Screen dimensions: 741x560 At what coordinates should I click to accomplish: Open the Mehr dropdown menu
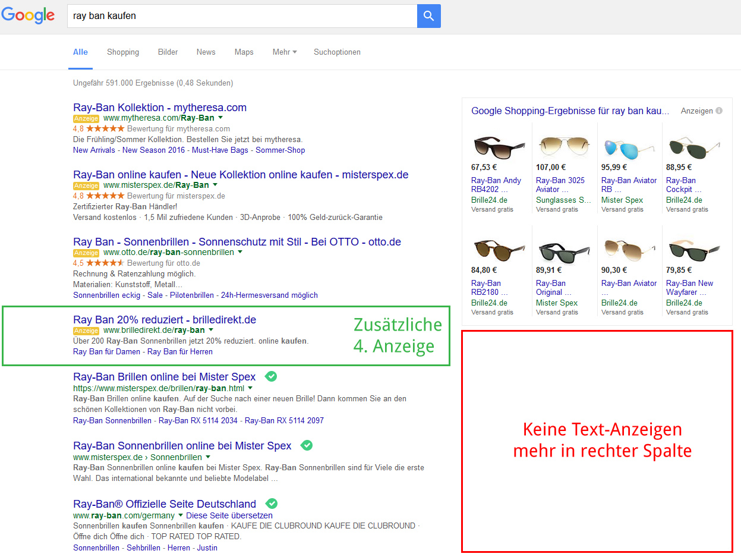coord(285,52)
